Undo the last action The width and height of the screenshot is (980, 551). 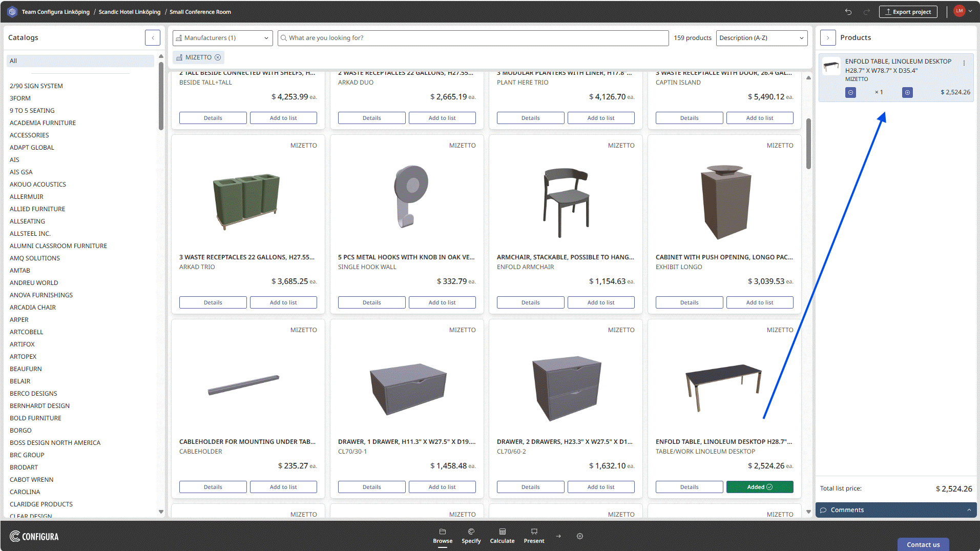click(x=848, y=12)
